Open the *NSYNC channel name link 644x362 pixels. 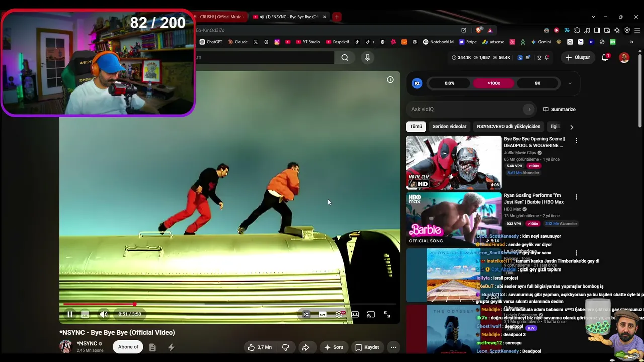pos(87,344)
